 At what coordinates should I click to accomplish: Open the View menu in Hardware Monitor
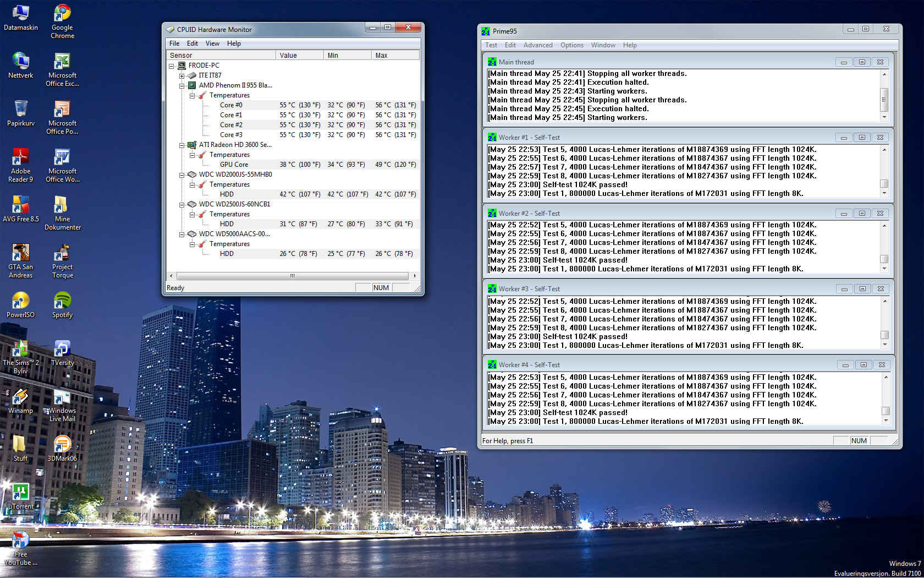coord(212,43)
